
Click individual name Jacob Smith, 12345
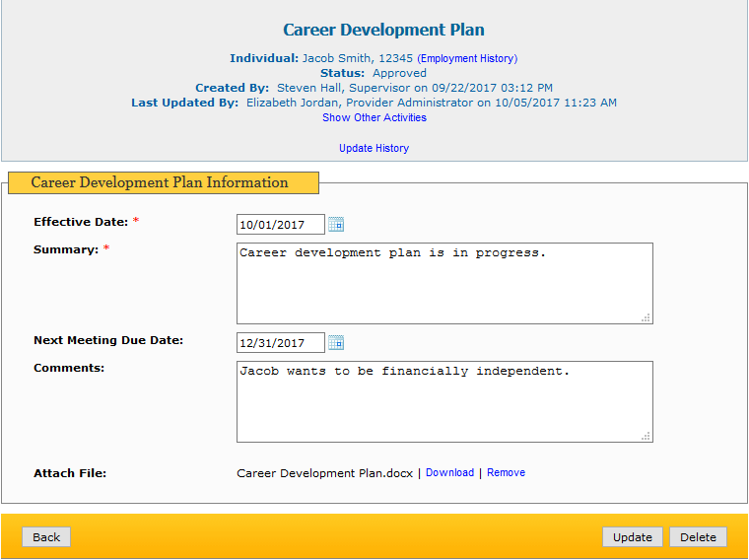pos(358,58)
